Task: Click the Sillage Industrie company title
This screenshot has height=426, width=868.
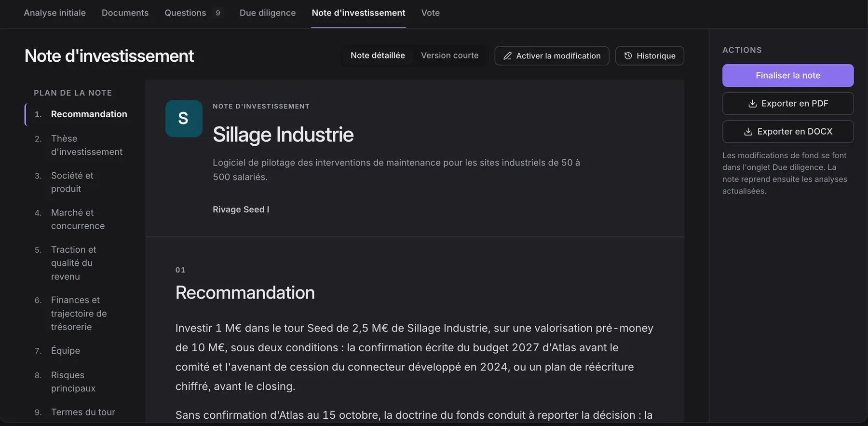Action: (283, 135)
